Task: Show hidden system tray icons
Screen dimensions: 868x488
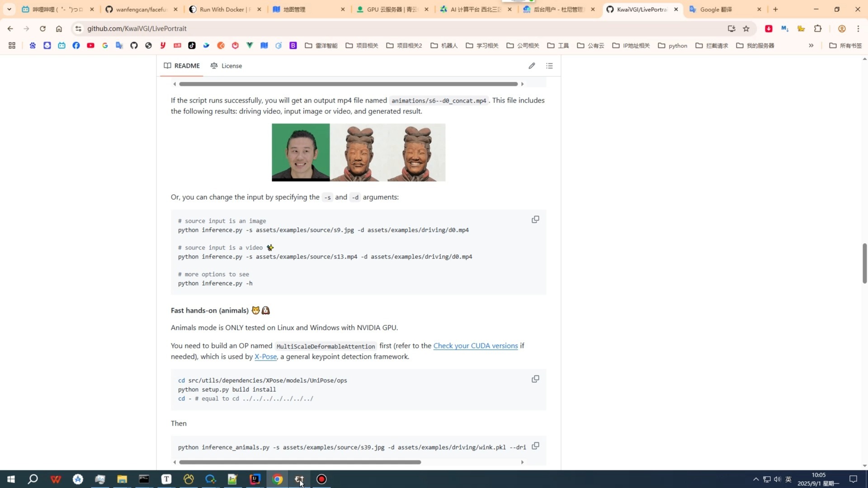Action: [x=756, y=479]
